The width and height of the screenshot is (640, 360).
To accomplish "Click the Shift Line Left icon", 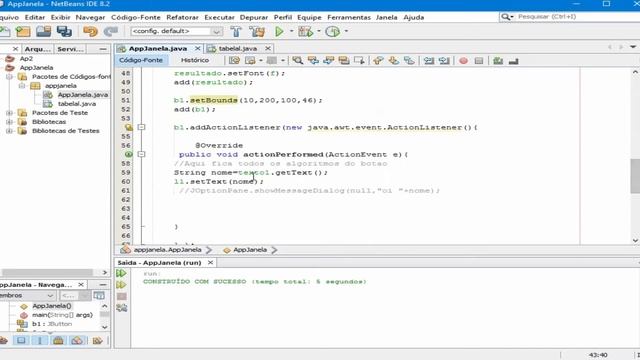I will (x=429, y=60).
